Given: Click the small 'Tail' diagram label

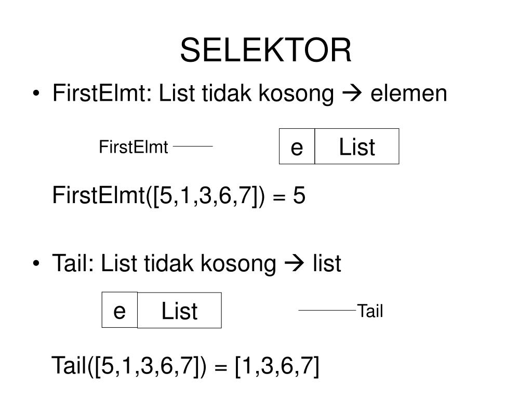Looking at the screenshot, I should [x=370, y=311].
